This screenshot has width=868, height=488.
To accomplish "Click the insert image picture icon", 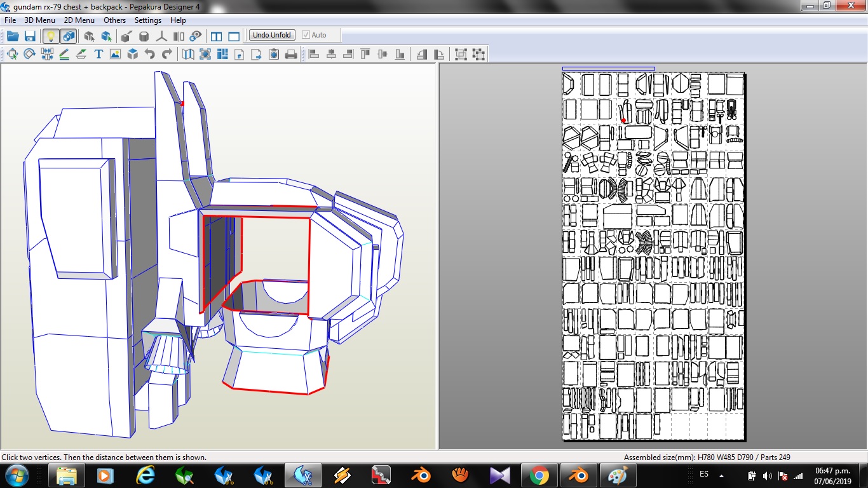I will pos(115,54).
